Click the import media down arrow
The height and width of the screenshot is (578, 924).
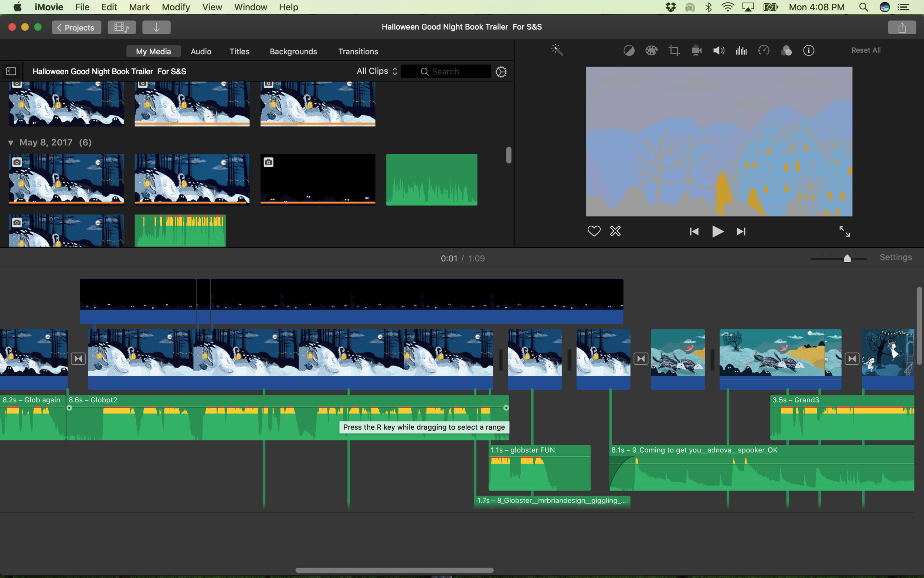(156, 27)
